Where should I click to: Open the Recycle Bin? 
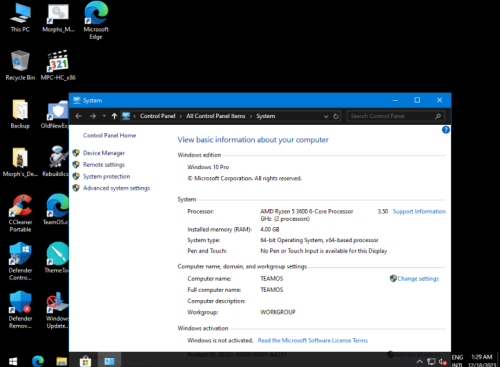[20, 65]
